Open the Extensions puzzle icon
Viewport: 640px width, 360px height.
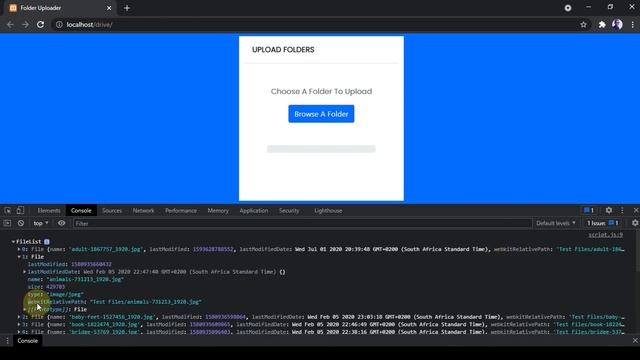[602, 24]
